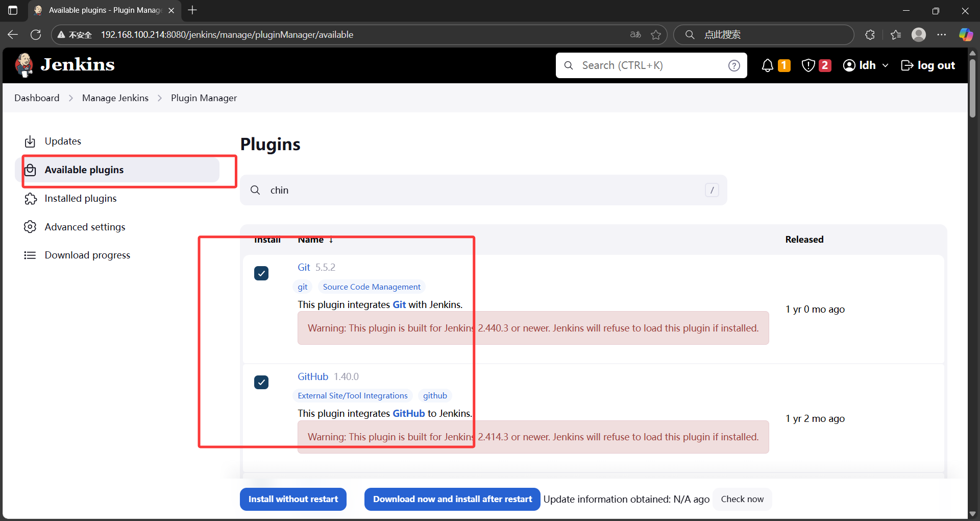The height and width of the screenshot is (521, 980).
Task: Click the Updates download icon in sidebar
Action: click(x=30, y=141)
